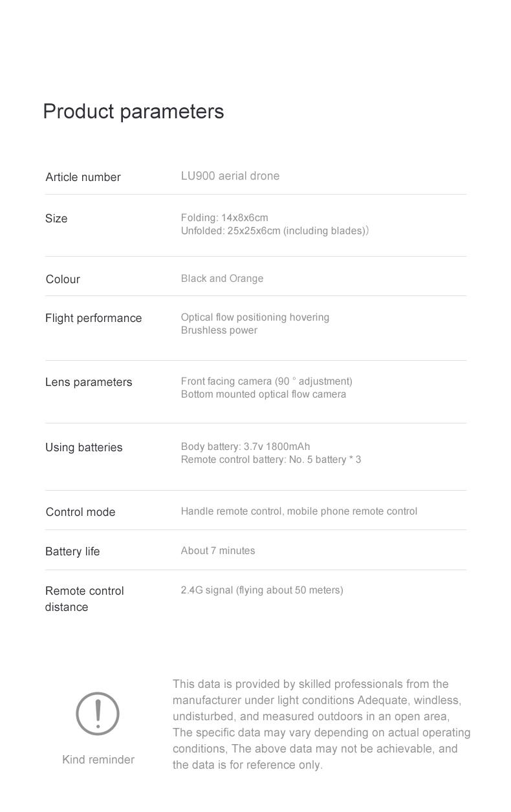Click Body battery: 3.7v 1800mAh text
The width and height of the screenshot is (511, 812).
[x=245, y=447]
